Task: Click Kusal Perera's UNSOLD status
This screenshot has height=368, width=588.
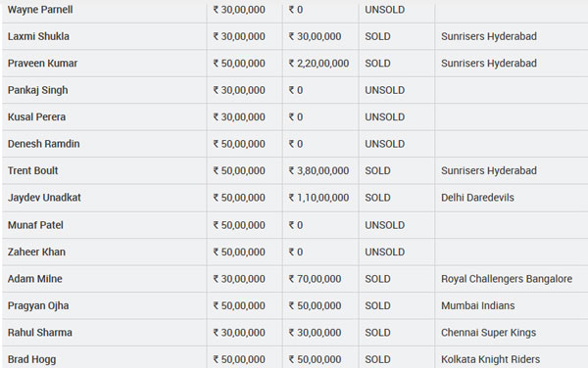Action: tap(385, 117)
